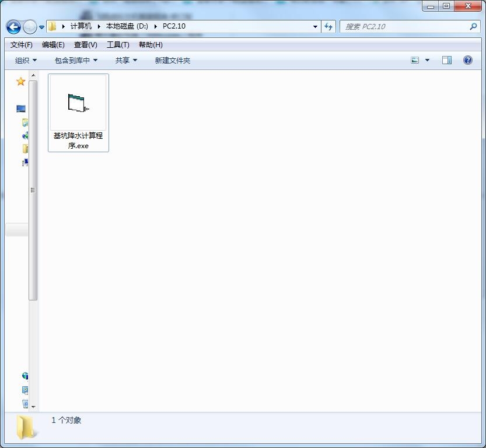Open help with the blue question mark
Screen dimensions: 486x448
(467, 60)
